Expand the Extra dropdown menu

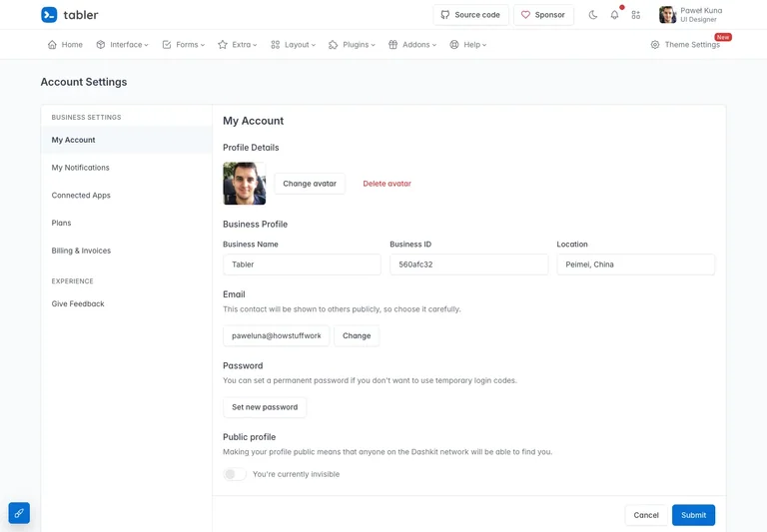pyautogui.click(x=238, y=45)
